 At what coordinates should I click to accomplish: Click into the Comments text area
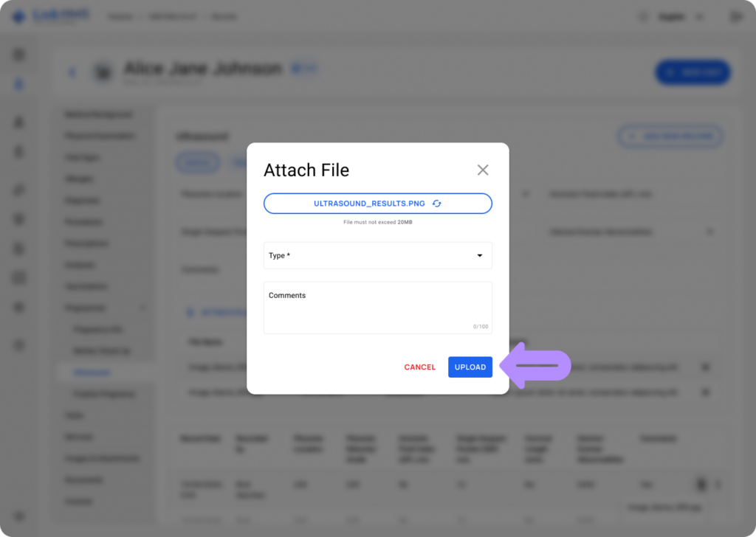[x=377, y=308]
